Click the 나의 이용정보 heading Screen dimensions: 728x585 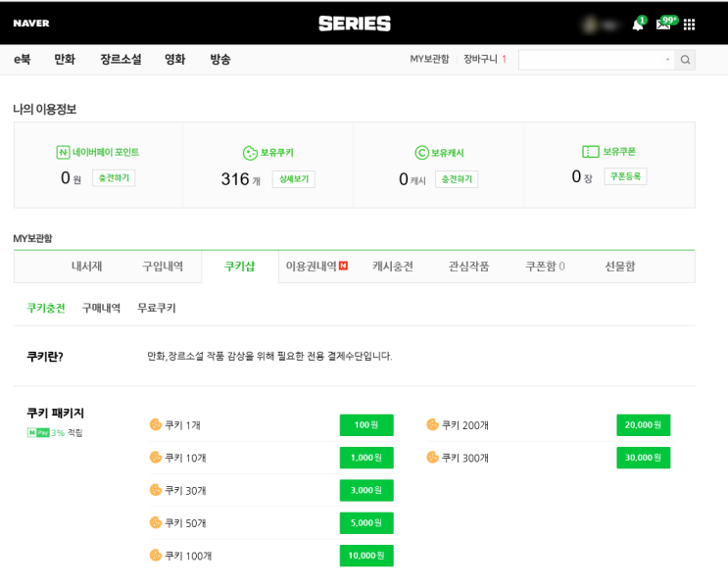coord(44,109)
